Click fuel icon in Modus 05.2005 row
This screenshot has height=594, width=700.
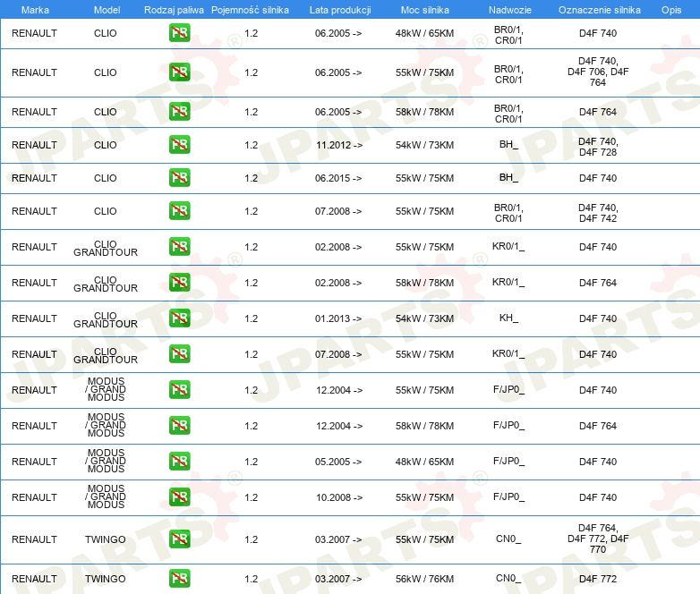tap(179, 461)
